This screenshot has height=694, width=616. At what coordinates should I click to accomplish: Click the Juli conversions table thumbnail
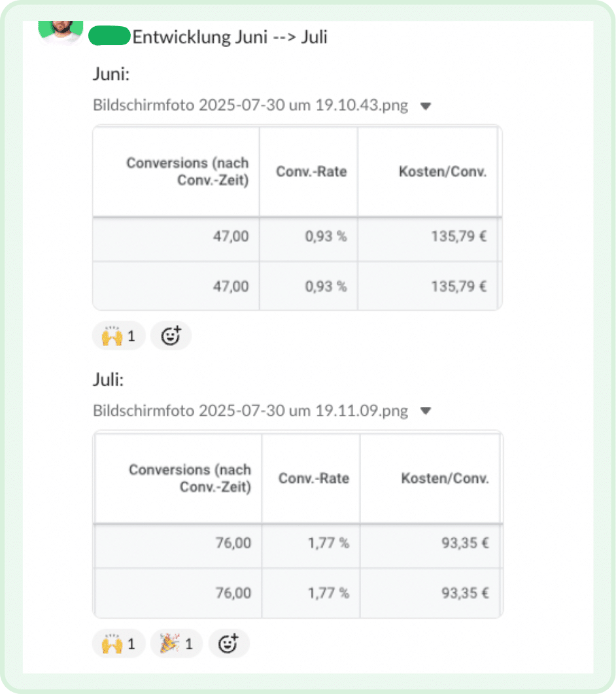coord(298,523)
